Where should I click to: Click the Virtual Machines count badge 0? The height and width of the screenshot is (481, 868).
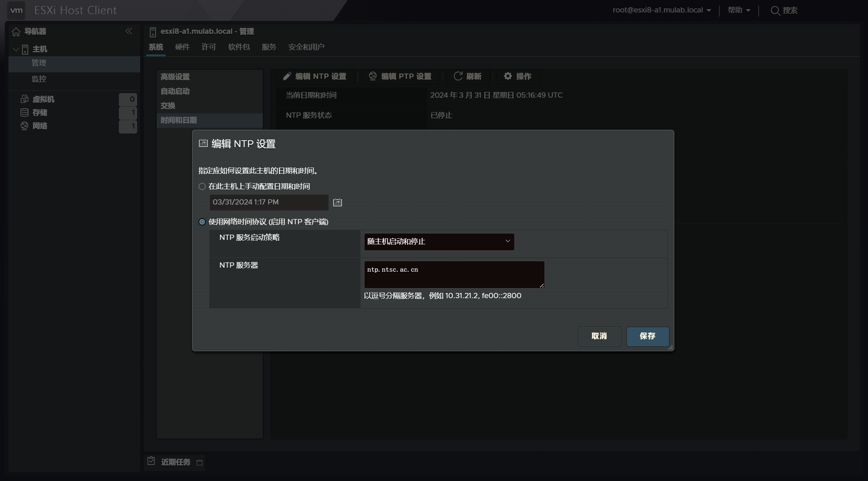point(128,99)
